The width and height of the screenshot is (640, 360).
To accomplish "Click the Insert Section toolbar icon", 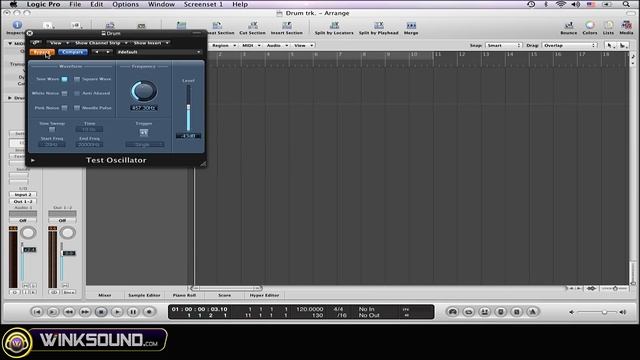I will 287,25.
